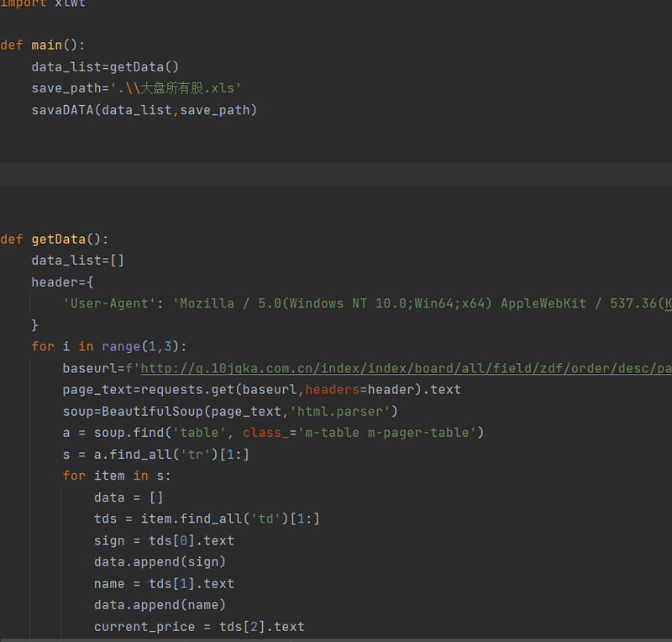Click the 'import xlwt' line at top
The image size is (672, 642).
(43, 3)
